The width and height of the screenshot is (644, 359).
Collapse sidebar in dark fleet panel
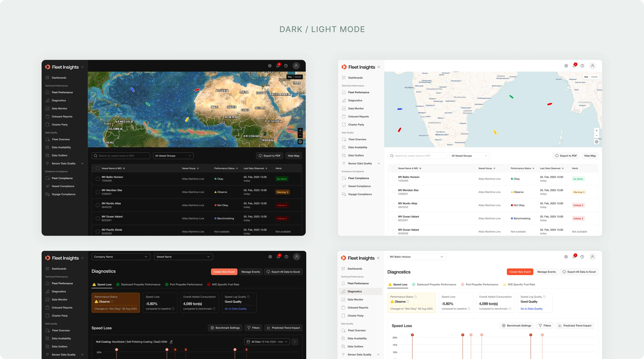[x=82, y=67]
